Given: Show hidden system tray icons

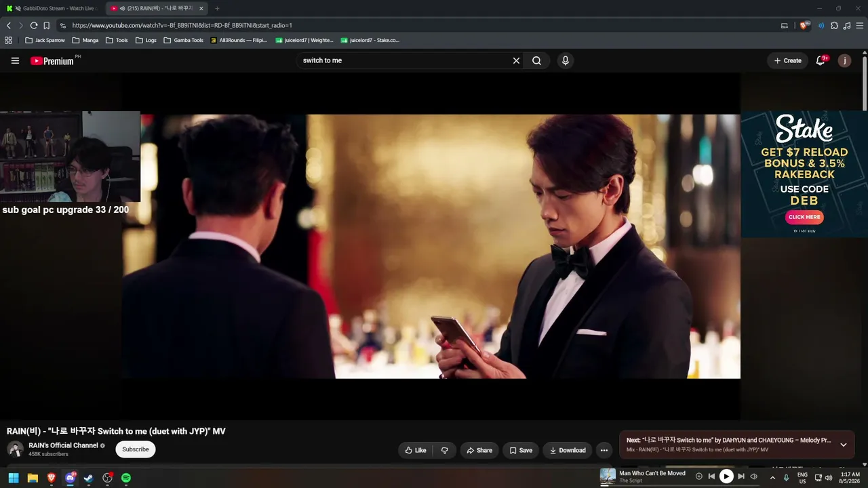Looking at the screenshot, I should click(772, 478).
